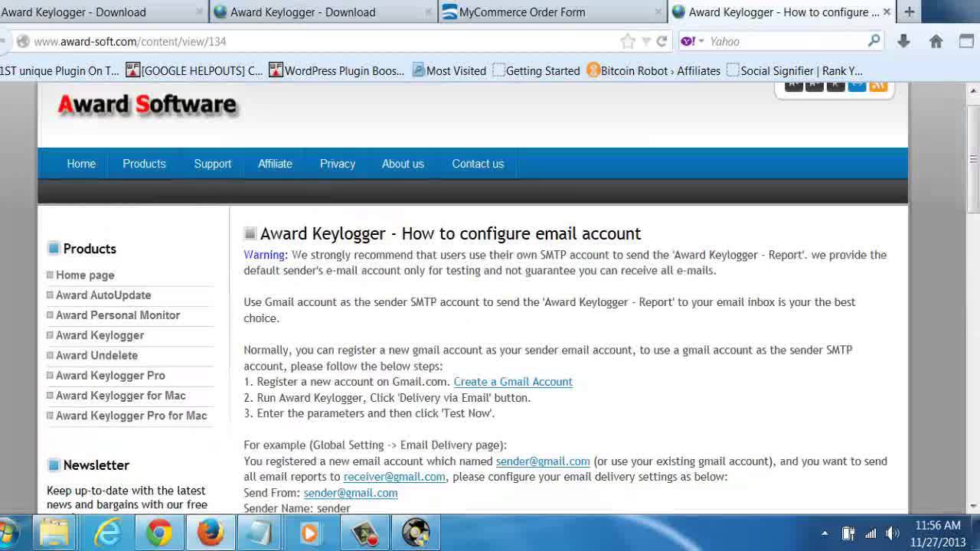Viewport: 980px width, 551px height.
Task: Bookmark this page with the star icon
Action: point(628,41)
